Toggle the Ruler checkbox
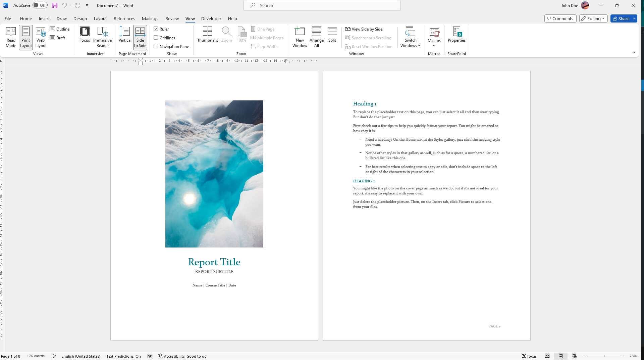This screenshot has height=360, width=644. click(156, 29)
